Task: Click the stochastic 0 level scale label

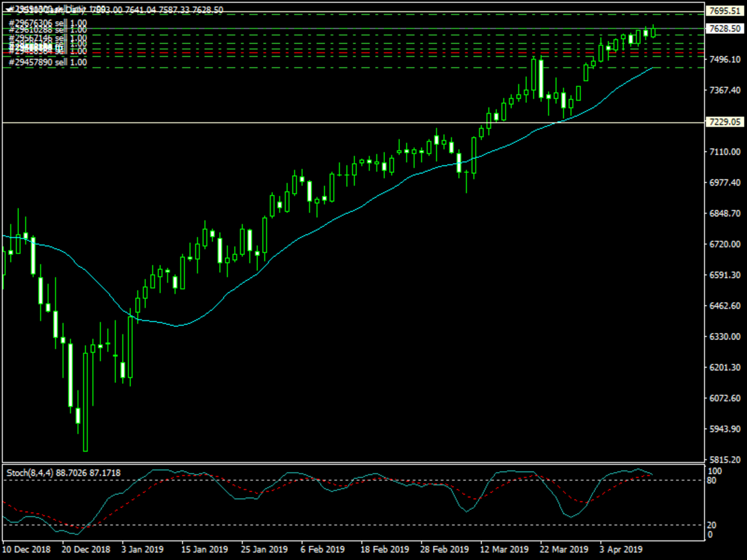Action: [x=710, y=535]
